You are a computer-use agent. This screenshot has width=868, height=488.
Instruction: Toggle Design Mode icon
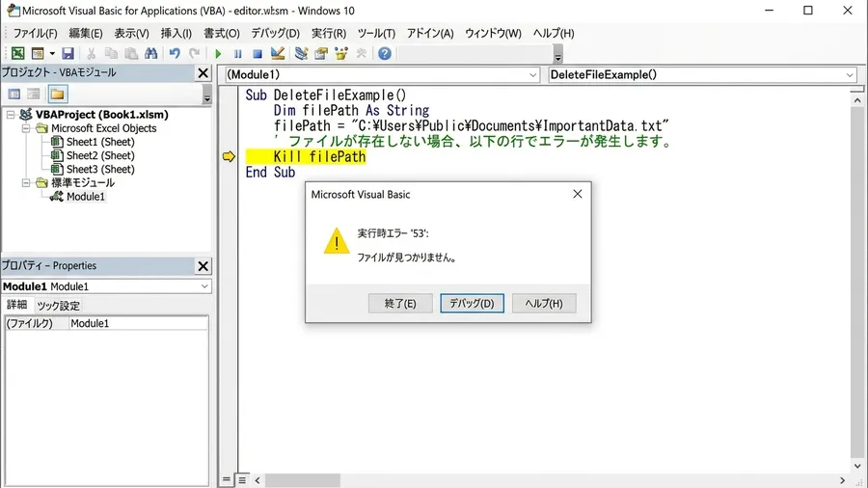278,53
